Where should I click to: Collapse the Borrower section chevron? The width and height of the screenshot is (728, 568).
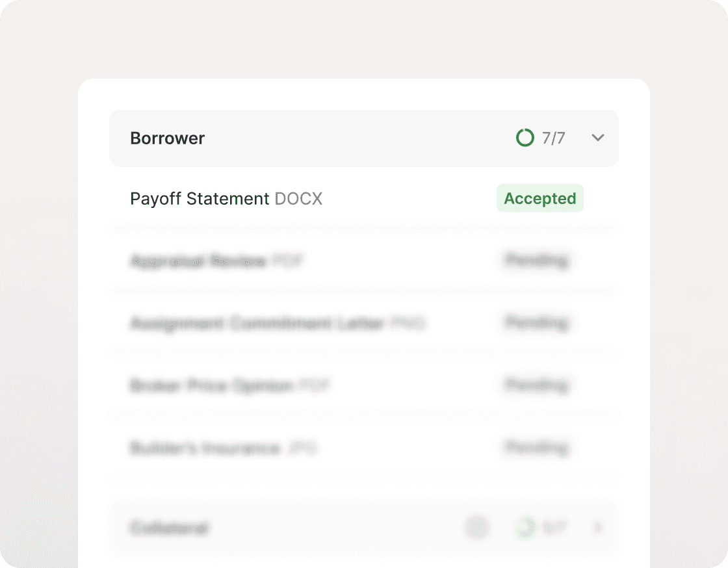click(598, 138)
